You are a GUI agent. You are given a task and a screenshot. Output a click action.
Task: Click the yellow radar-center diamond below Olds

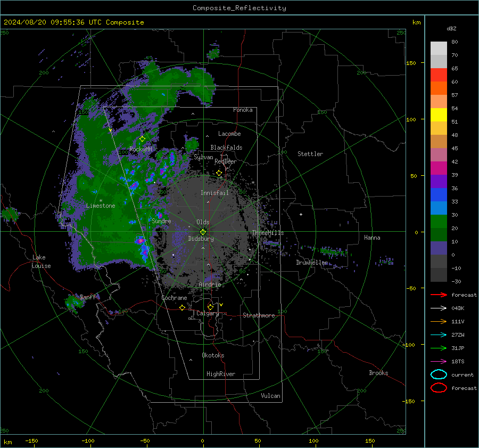[x=203, y=232]
